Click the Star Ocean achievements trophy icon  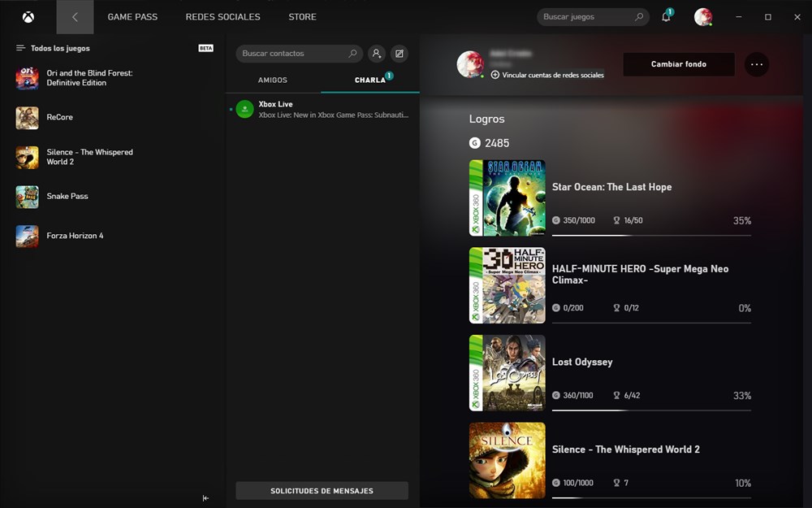tap(616, 220)
